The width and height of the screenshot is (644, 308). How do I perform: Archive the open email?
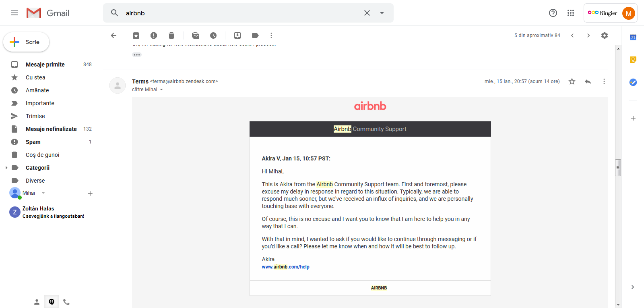(x=136, y=35)
